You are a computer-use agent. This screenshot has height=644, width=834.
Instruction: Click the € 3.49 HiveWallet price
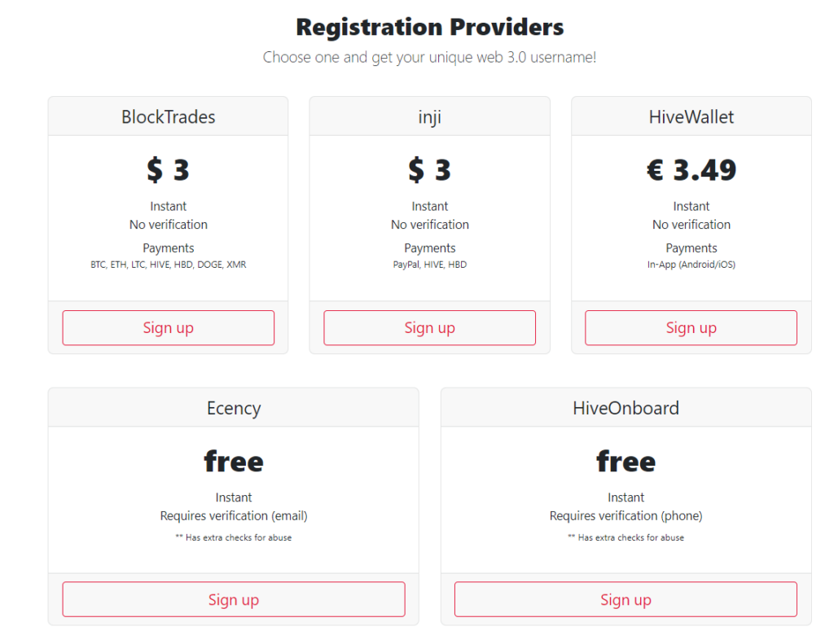click(691, 169)
